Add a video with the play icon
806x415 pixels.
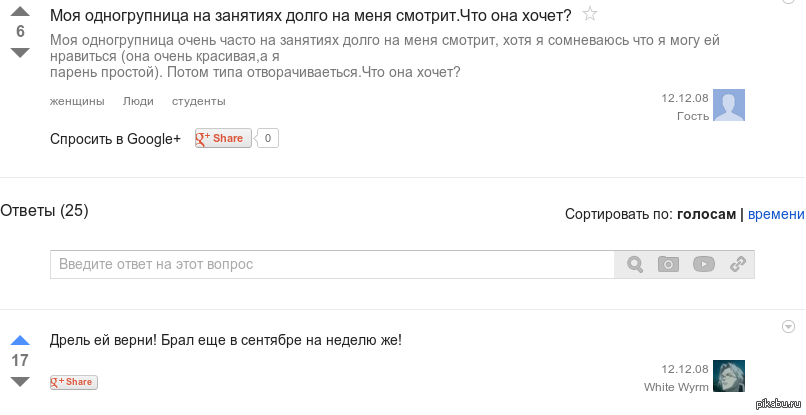point(703,264)
